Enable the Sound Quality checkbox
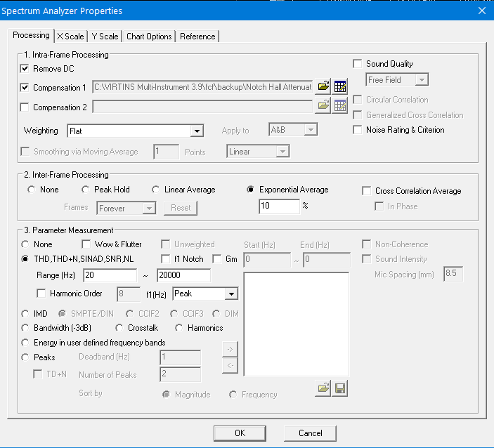This screenshot has height=448, width=494. tap(358, 64)
